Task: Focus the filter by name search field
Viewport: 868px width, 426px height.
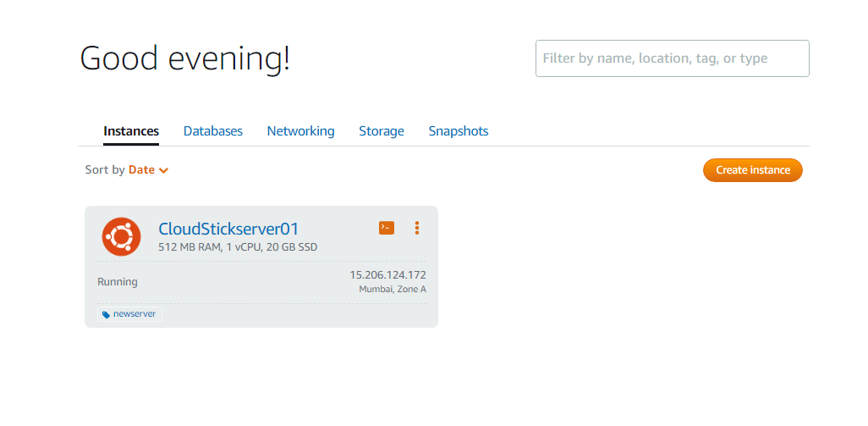Action: (672, 58)
